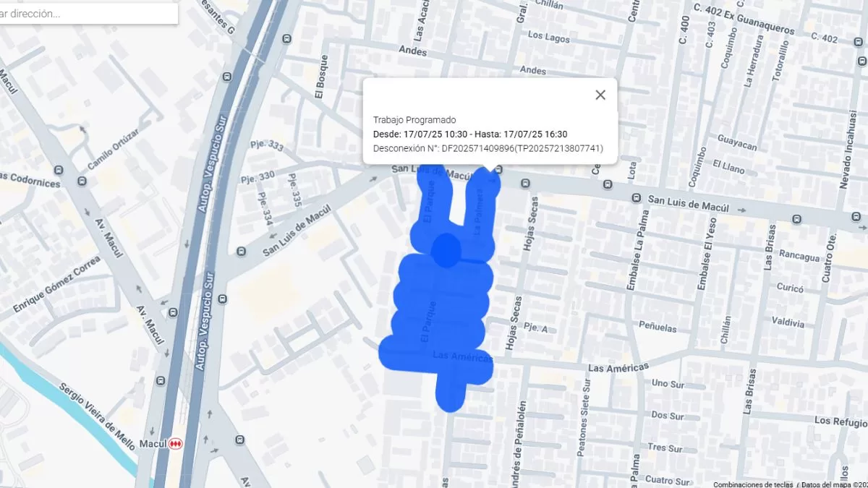
Task: Select bus stop left of diagonal San Luis de Macul label
Action: click(x=240, y=252)
